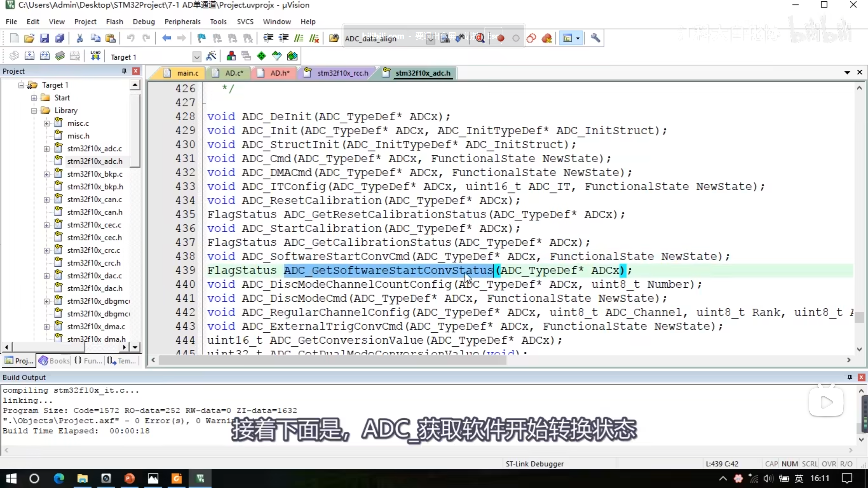Image resolution: width=868 pixels, height=488 pixels.
Task: Expand the stm32f10x_adc.c tree node
Action: pos(46,149)
